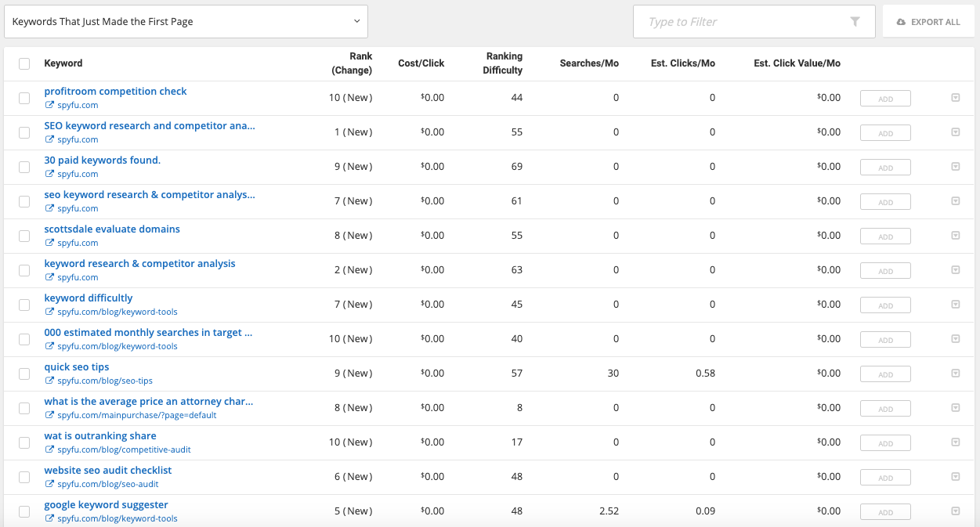Sort by Cost/Click column header
This screenshot has height=527, width=980.
click(421, 63)
